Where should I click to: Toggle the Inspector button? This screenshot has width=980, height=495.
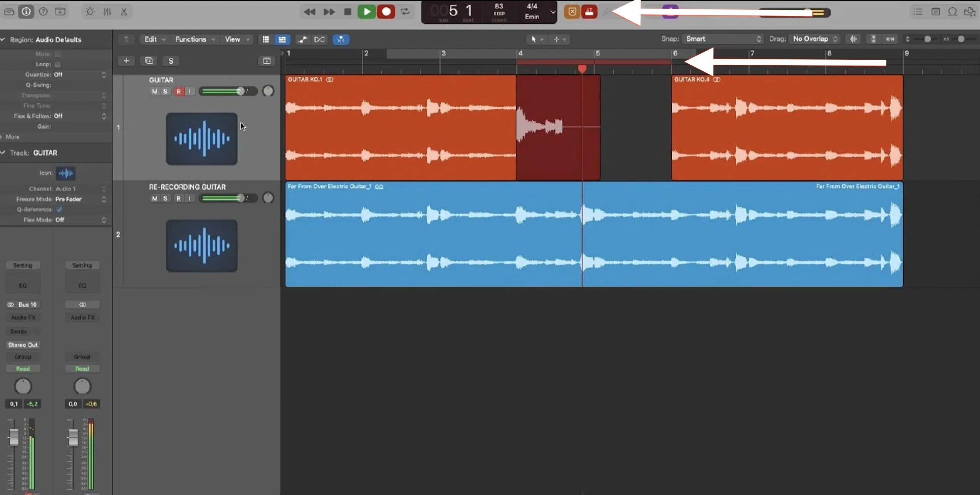point(26,12)
